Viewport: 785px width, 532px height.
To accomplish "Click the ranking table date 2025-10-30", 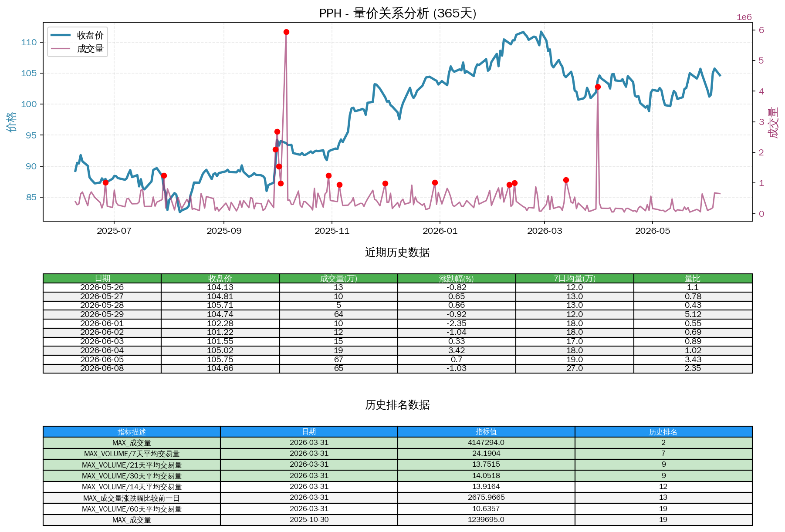I will tap(309, 520).
